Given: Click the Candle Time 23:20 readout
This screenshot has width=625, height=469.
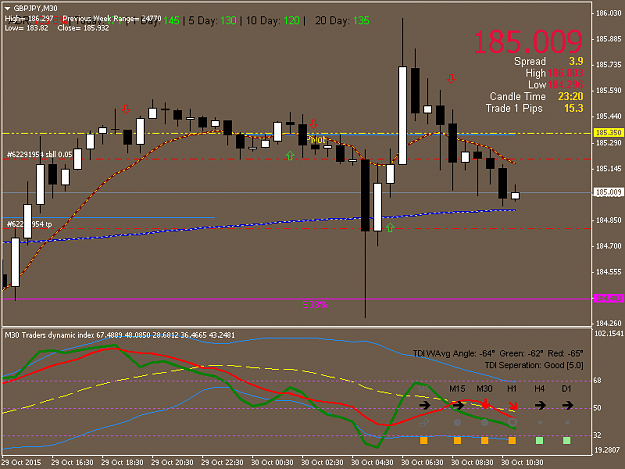Looking at the screenshot, I should coord(537,96).
